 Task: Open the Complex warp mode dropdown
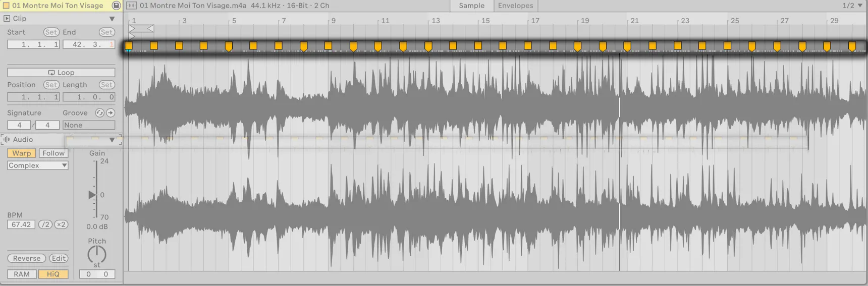pyautogui.click(x=38, y=165)
